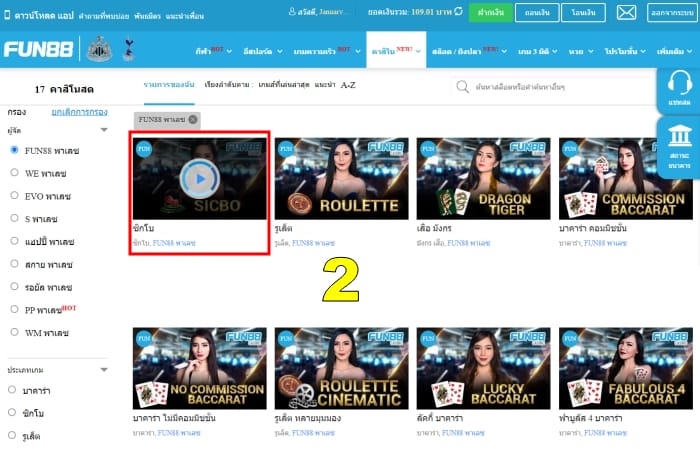Viewport: 700px width, 449px height.
Task: Open the envelope messages icon
Action: point(626,12)
